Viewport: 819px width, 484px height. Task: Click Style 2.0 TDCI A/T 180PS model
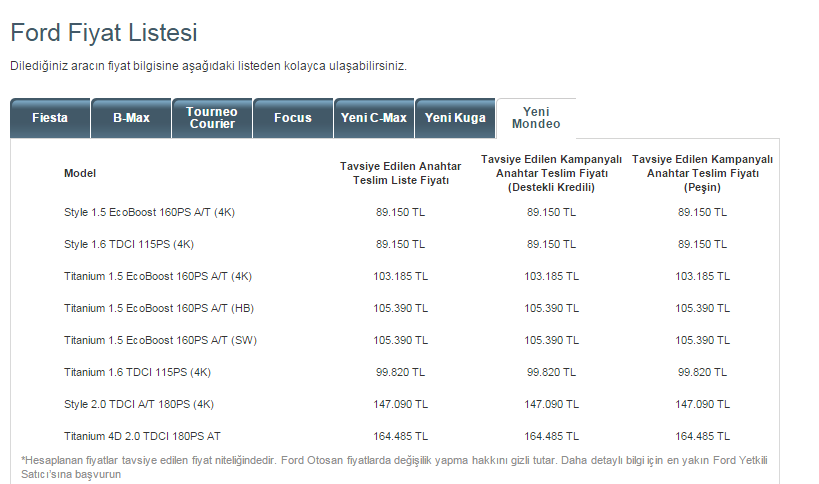coord(139,404)
